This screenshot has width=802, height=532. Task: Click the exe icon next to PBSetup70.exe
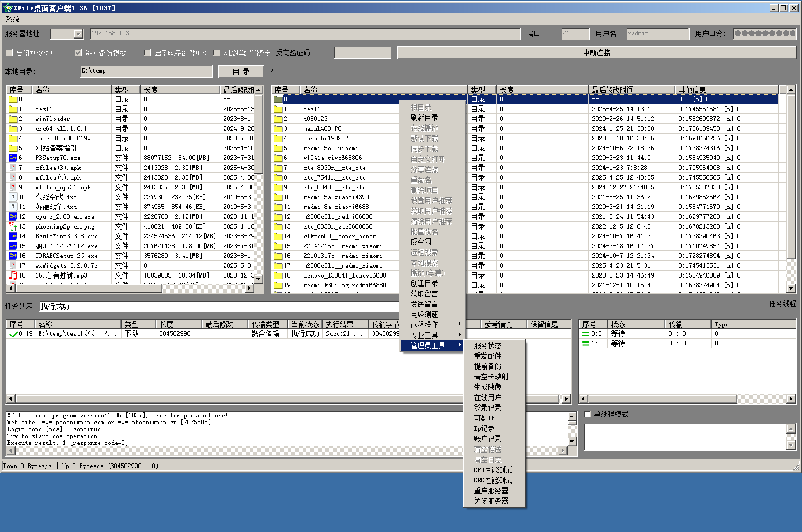(x=13, y=158)
